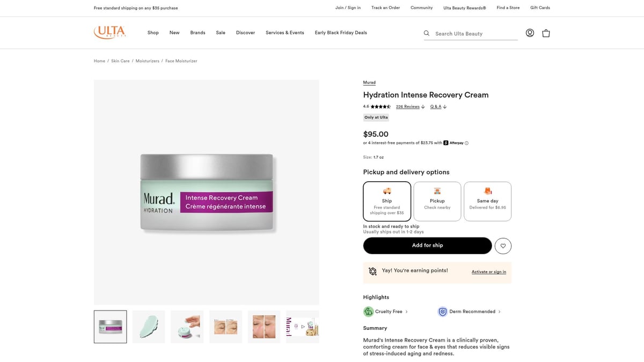644x362 pixels.
Task: Open the Brands menu
Action: point(197,33)
